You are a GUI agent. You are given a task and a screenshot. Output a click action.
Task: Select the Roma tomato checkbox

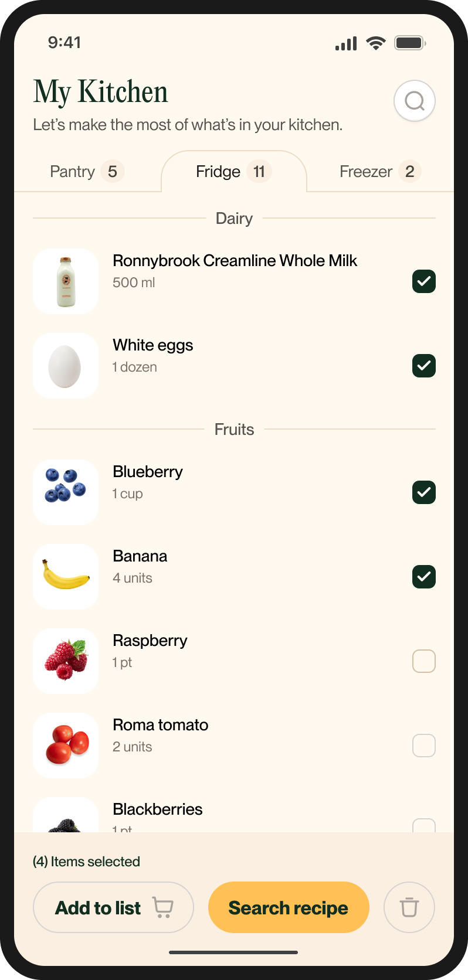pos(423,746)
